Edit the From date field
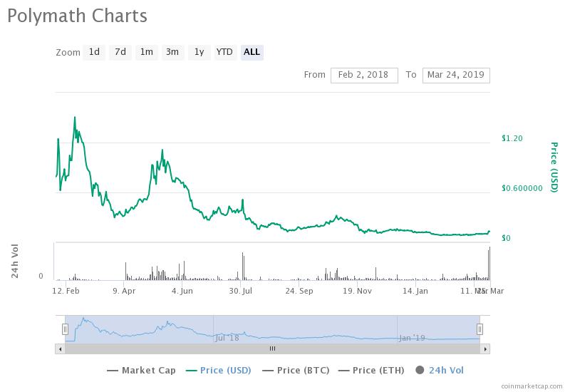 [x=364, y=75]
